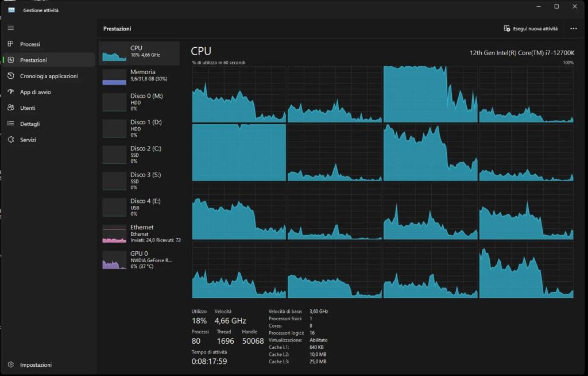Image resolution: width=588 pixels, height=376 pixels.
Task: Run a new task with Esegui nuova attività
Action: tap(531, 29)
